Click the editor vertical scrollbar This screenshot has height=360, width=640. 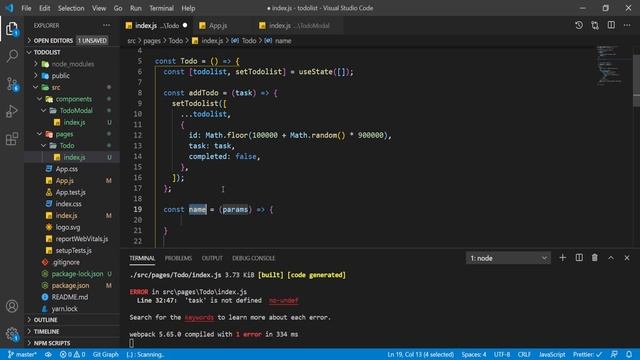(636, 80)
